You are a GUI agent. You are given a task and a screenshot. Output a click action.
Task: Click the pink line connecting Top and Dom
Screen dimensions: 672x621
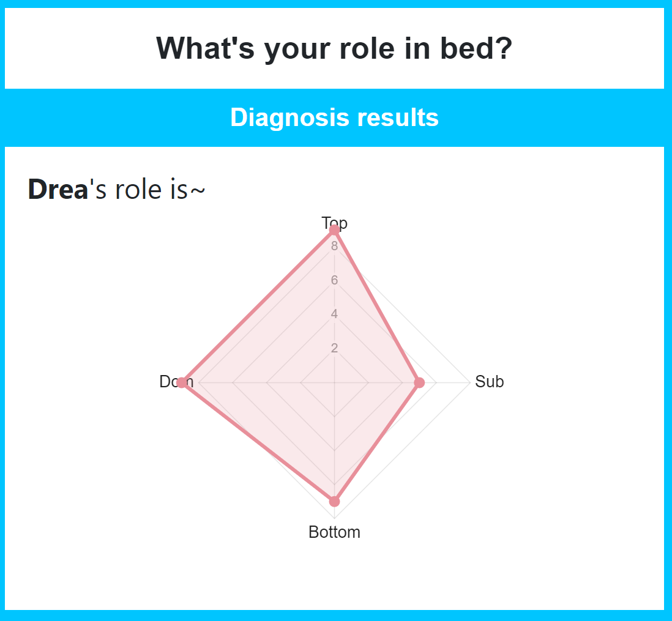(258, 307)
